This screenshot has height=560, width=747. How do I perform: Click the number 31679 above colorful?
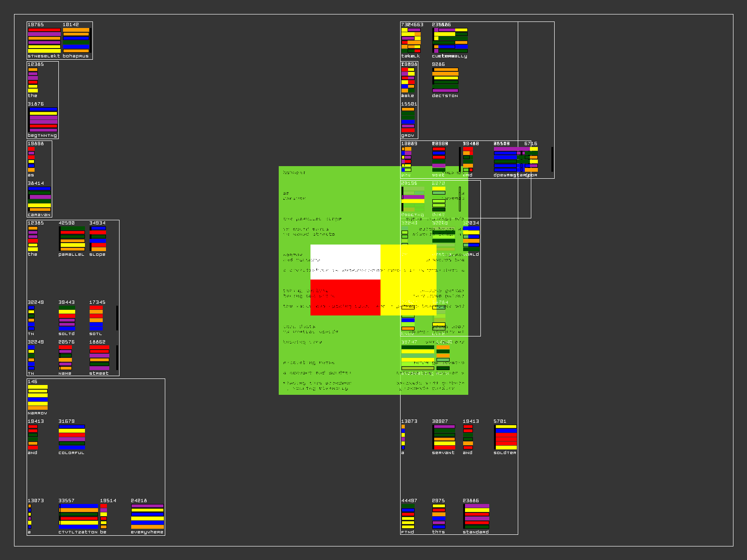[66, 421]
